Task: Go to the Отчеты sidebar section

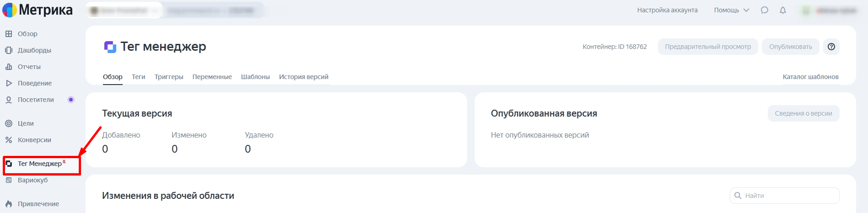Action: (29, 67)
